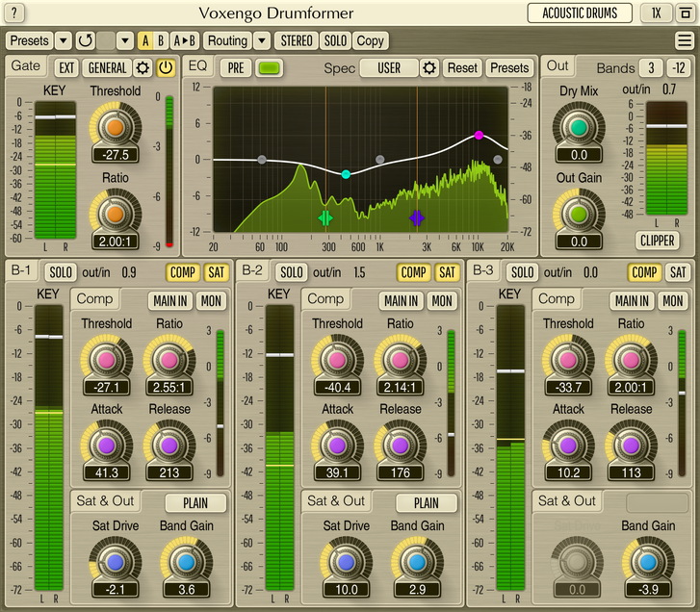Click the Out Gain knob
Screen dimensions: 700x612
pyautogui.click(x=579, y=215)
